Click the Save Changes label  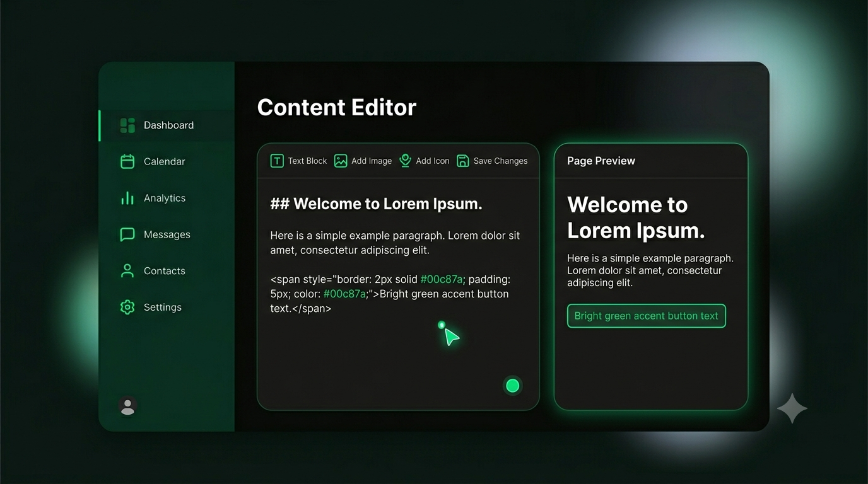pos(500,161)
